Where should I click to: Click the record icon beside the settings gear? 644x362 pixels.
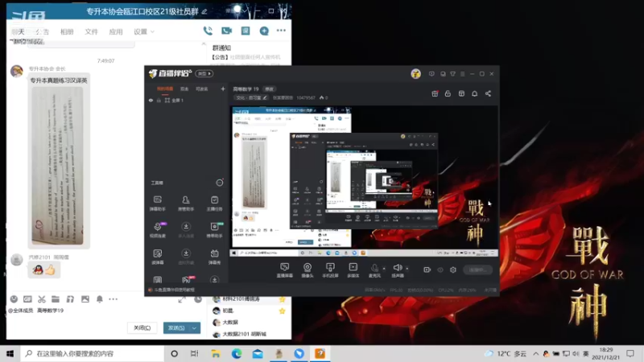pyautogui.click(x=427, y=269)
